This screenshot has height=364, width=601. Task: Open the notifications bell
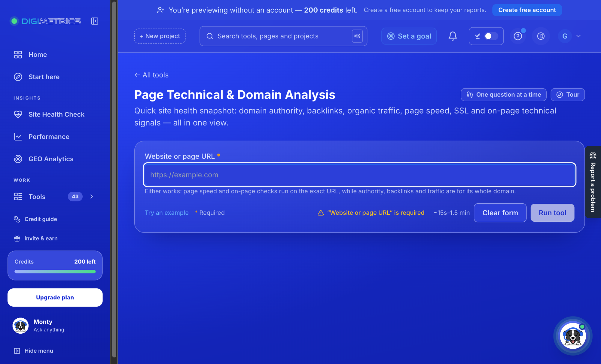pos(453,36)
